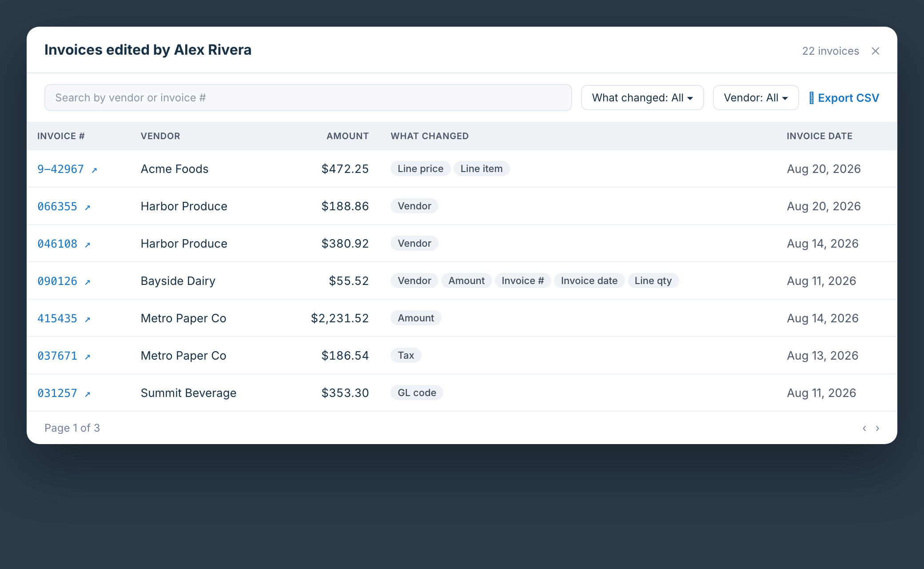Click the Vendor tag on invoice 066355 row

click(414, 206)
